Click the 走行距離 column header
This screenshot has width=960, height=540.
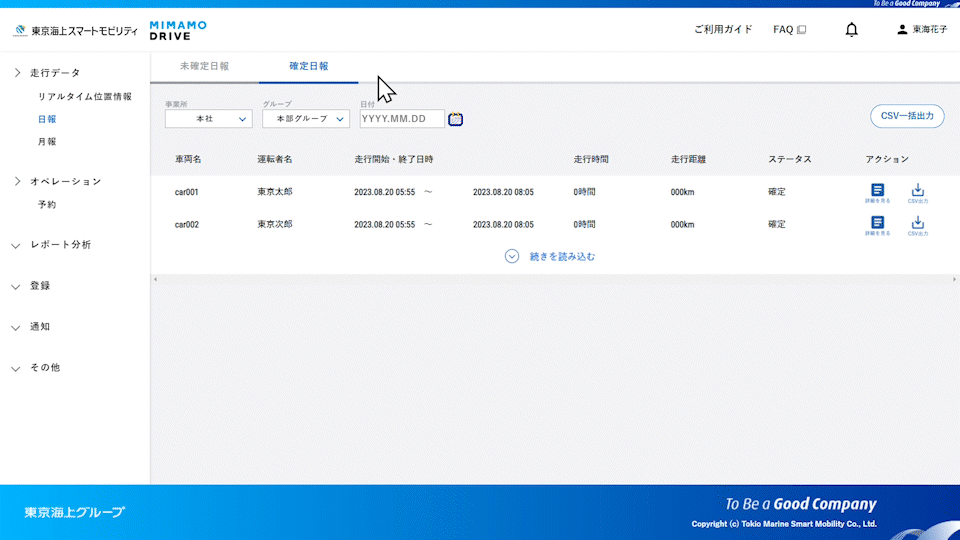[688, 159]
